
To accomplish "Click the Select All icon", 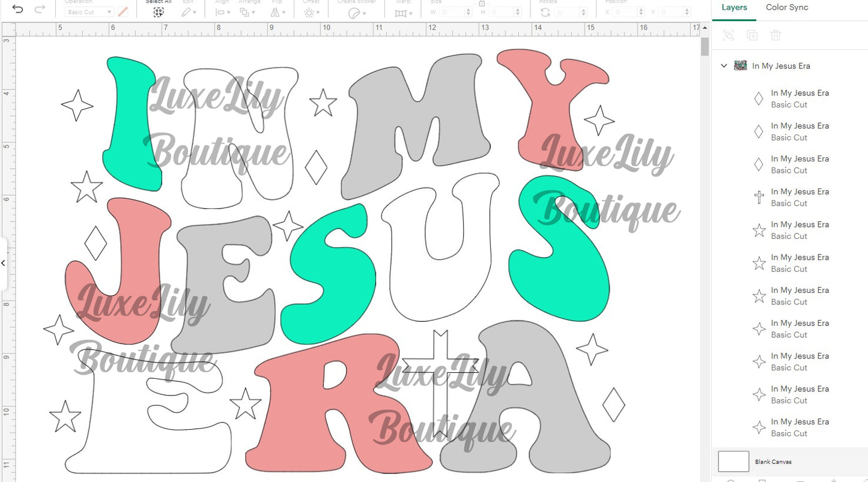I will pyautogui.click(x=158, y=12).
